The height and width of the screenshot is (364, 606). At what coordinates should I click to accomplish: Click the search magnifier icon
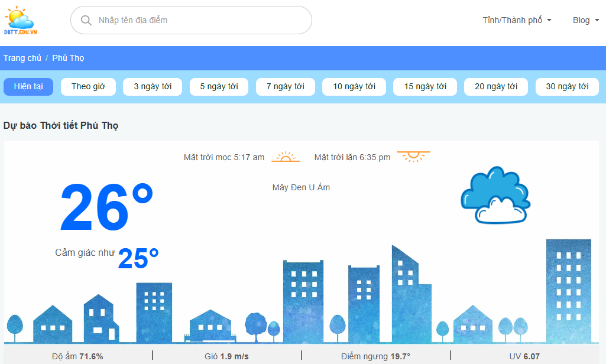click(x=86, y=21)
